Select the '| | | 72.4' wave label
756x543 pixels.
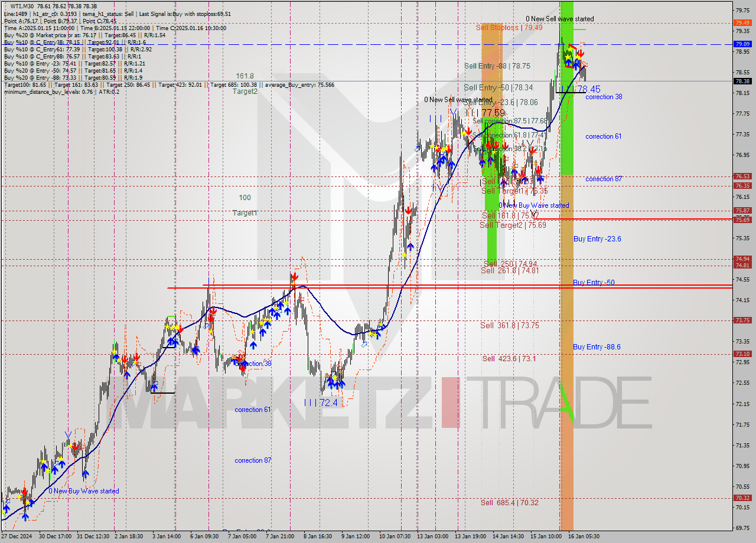[321, 403]
